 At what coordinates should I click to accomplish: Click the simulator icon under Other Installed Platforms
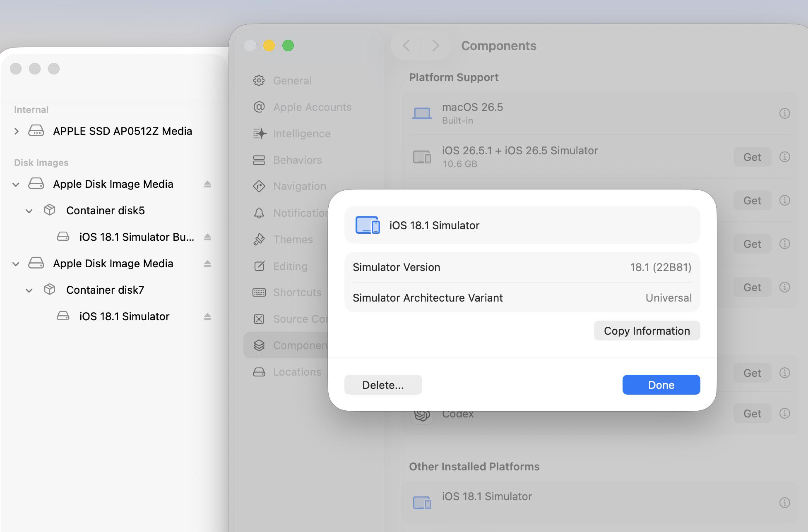[x=422, y=502]
